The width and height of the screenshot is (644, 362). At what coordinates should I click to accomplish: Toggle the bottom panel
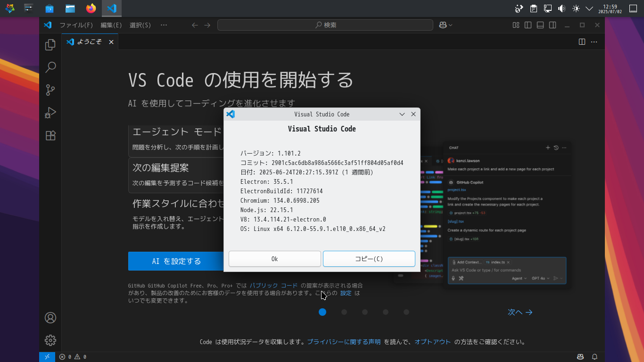coord(540,25)
